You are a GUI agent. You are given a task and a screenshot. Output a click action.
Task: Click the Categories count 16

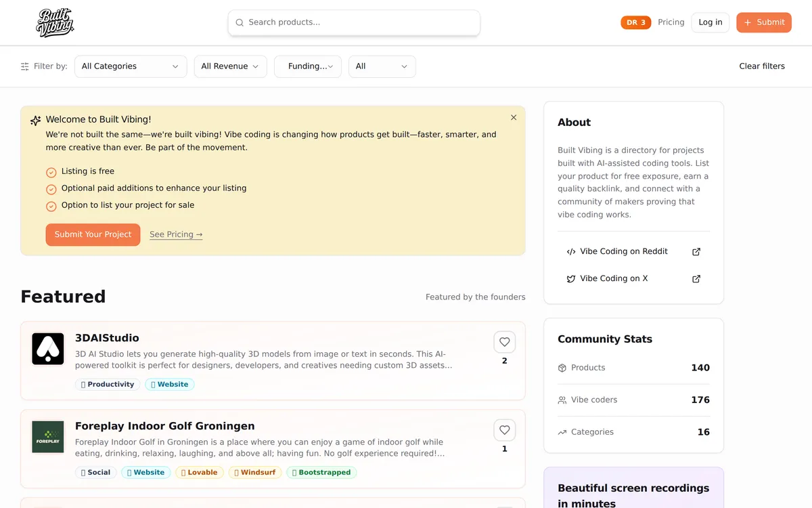(x=704, y=432)
